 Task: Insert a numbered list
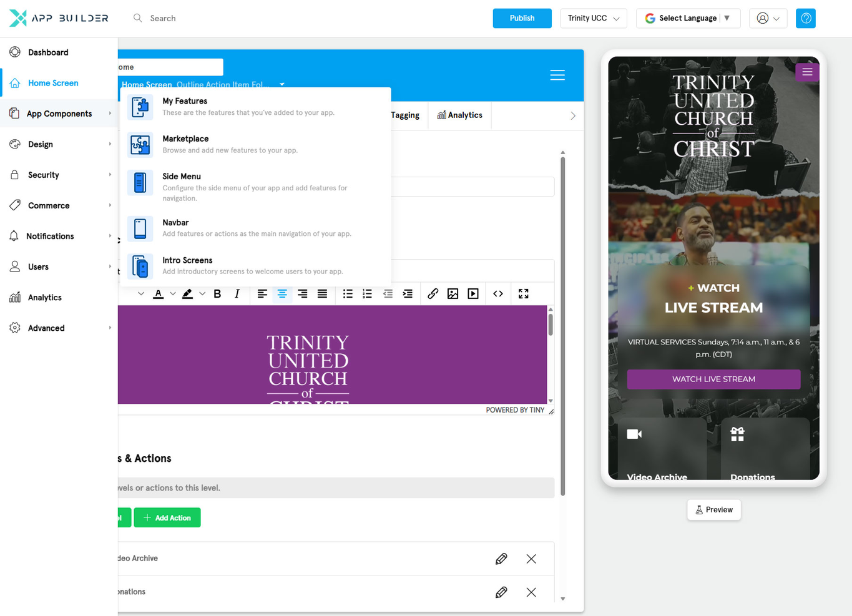[368, 294]
